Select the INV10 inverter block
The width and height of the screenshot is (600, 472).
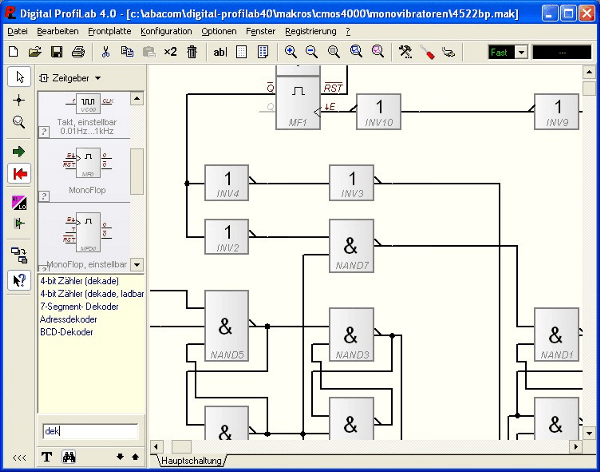(378, 111)
